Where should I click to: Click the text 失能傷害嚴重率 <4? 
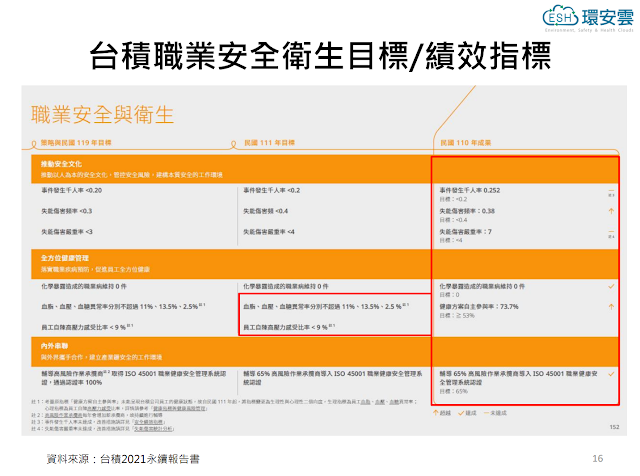pos(269,232)
